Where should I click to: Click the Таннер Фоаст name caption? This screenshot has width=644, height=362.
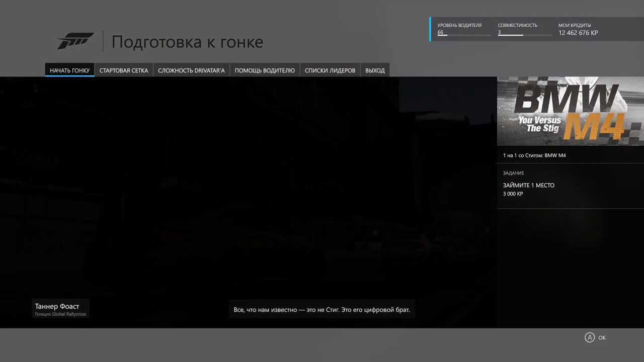[57, 306]
